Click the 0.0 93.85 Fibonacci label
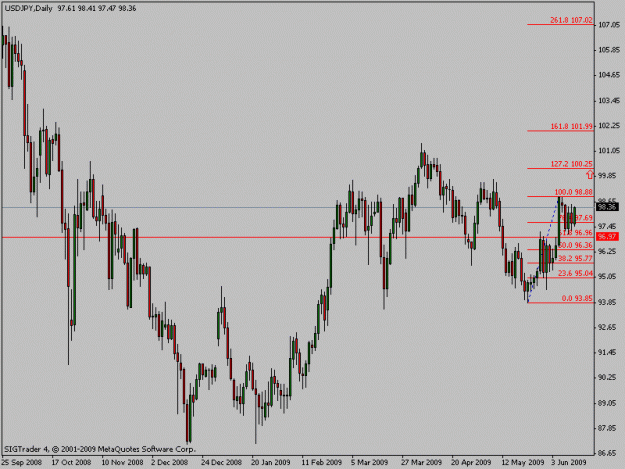 577,298
